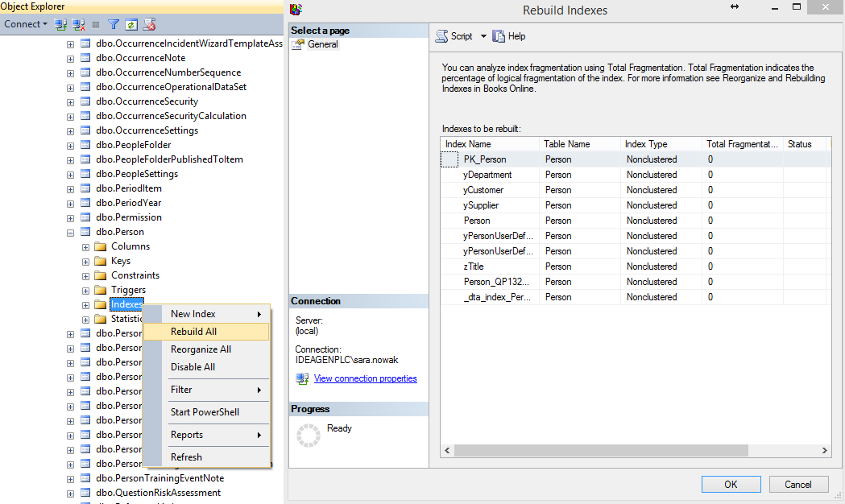This screenshot has height=504, width=845.
Task: Click the OK button
Action: point(731,484)
